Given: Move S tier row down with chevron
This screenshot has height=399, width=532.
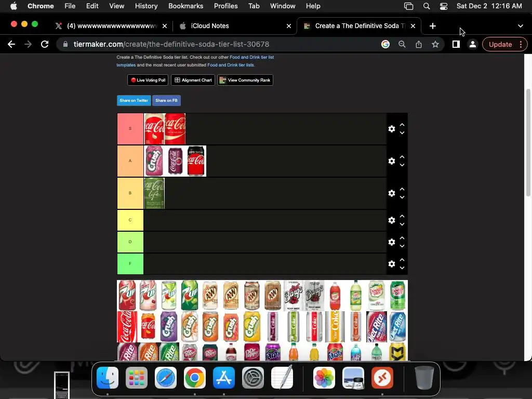Looking at the screenshot, I should click(402, 133).
